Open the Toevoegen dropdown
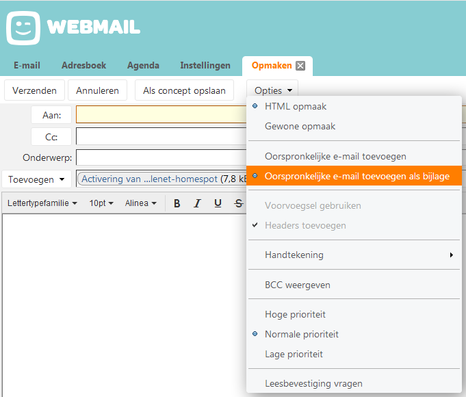The image size is (466, 397). [36, 180]
